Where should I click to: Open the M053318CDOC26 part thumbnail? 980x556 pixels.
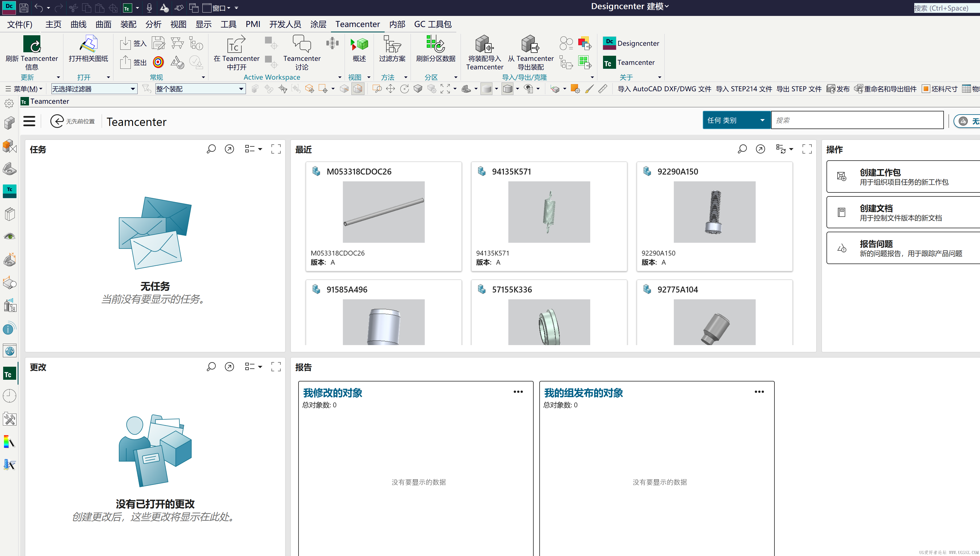point(384,212)
